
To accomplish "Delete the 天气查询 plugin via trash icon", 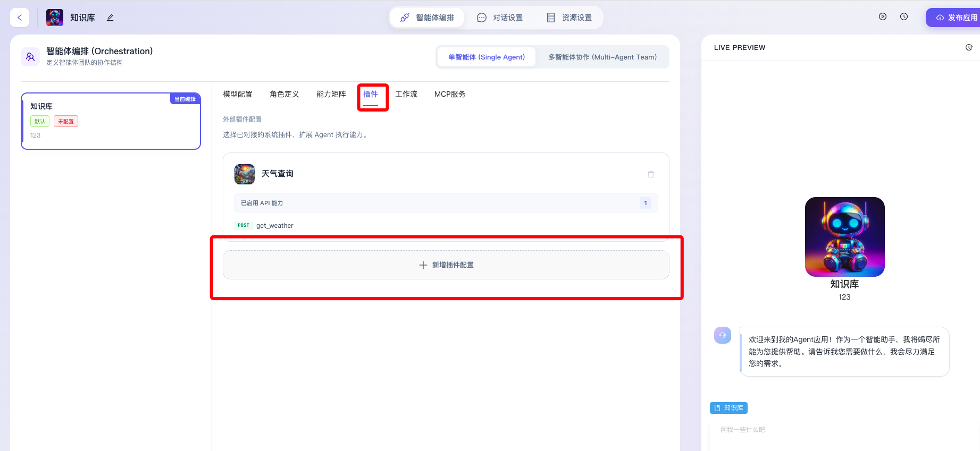I will coord(650,174).
